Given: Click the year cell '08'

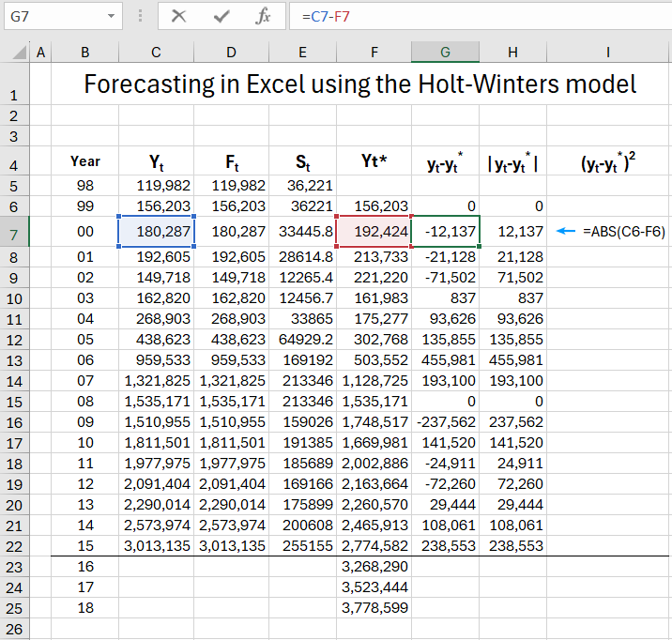Looking at the screenshot, I should click(84, 401).
